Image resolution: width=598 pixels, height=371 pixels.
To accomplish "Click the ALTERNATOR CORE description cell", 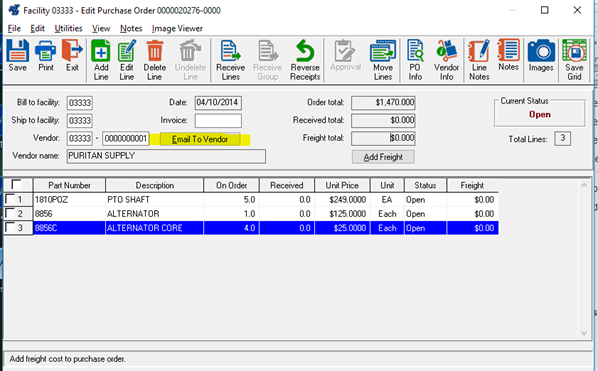I will 154,228.
